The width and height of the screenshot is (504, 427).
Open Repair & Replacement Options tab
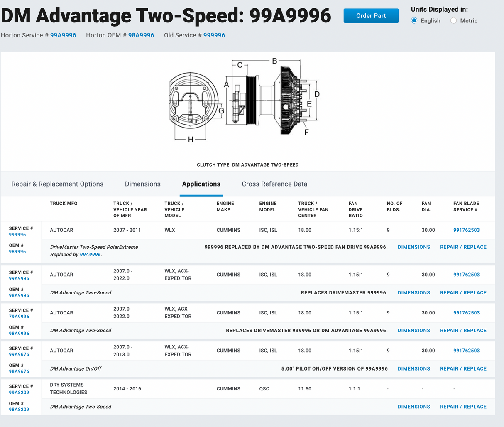57,184
